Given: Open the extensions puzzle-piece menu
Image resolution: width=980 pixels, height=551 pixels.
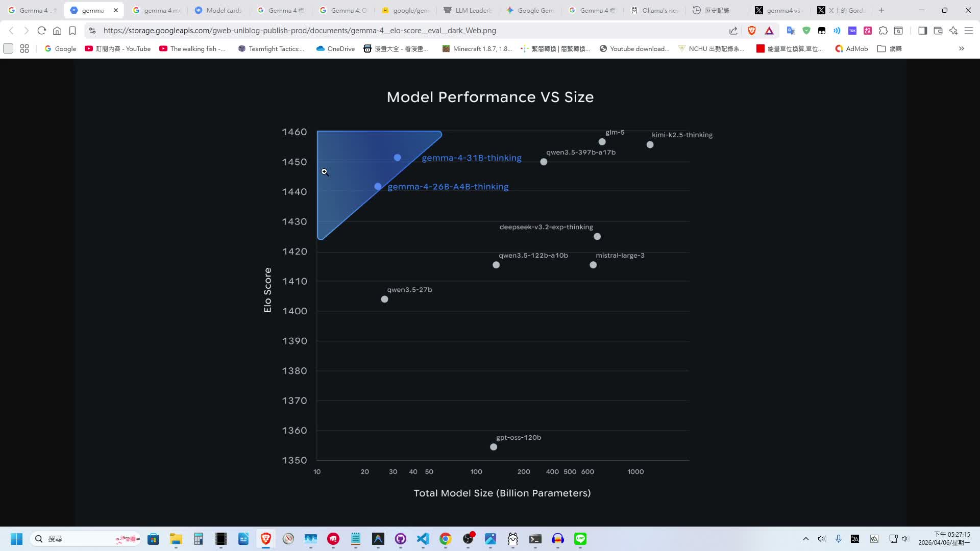Looking at the screenshot, I should (884, 31).
